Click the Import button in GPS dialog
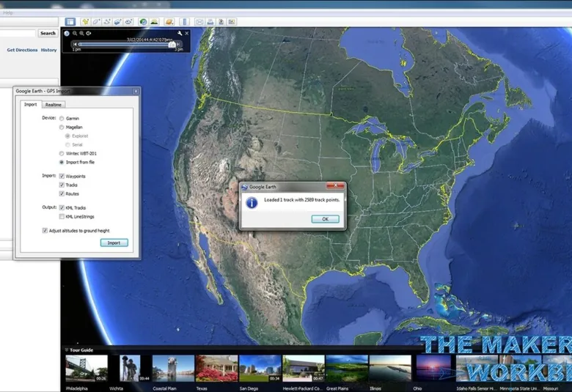 pyautogui.click(x=114, y=243)
